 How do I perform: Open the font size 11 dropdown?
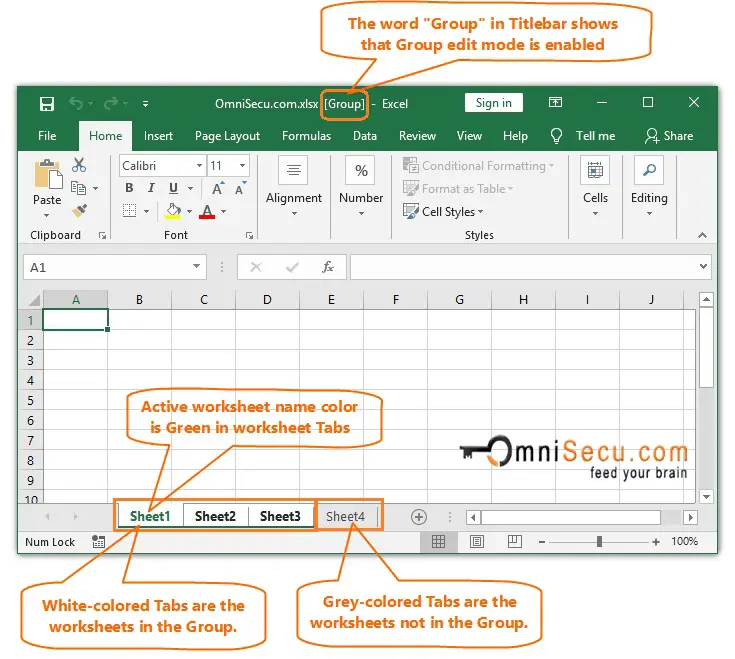click(242, 165)
